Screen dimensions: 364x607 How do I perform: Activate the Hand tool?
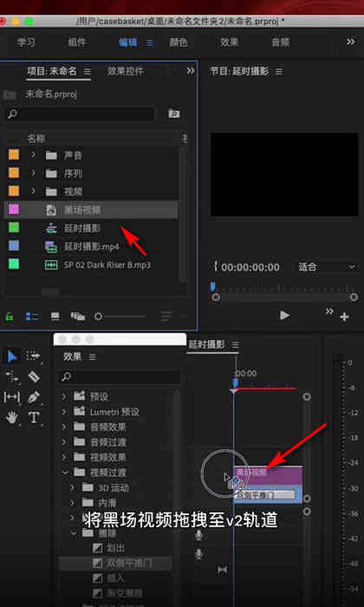12,417
